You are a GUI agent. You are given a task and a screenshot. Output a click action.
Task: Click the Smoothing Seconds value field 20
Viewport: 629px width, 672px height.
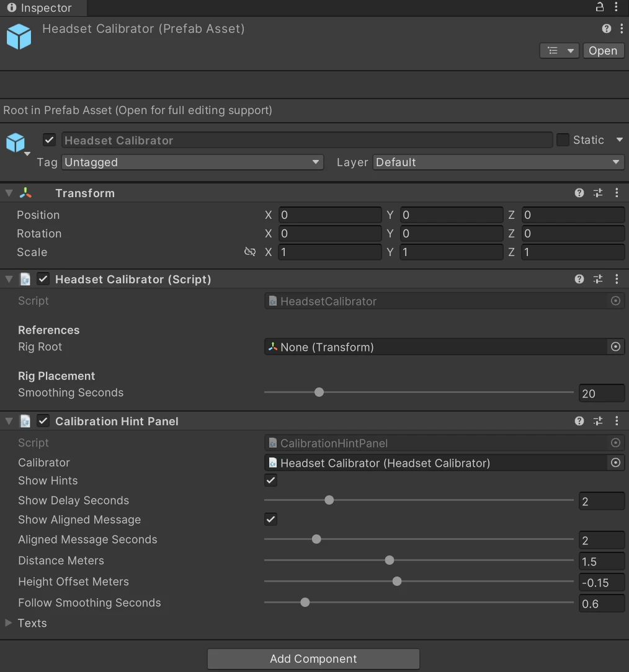click(x=602, y=394)
